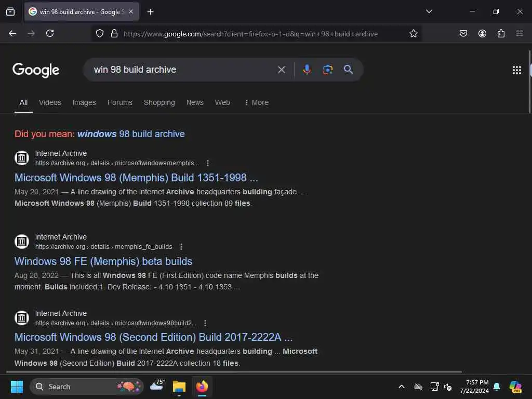
Task: Open 'Microsoft Windows 98 (Memphis) Build 1351-1998' result
Action: click(x=136, y=178)
